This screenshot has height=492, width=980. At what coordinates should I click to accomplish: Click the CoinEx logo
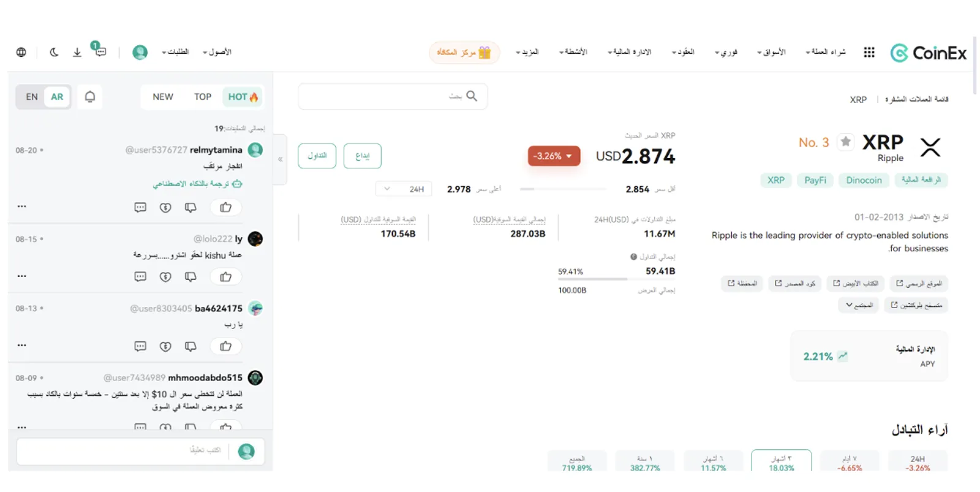tap(928, 53)
